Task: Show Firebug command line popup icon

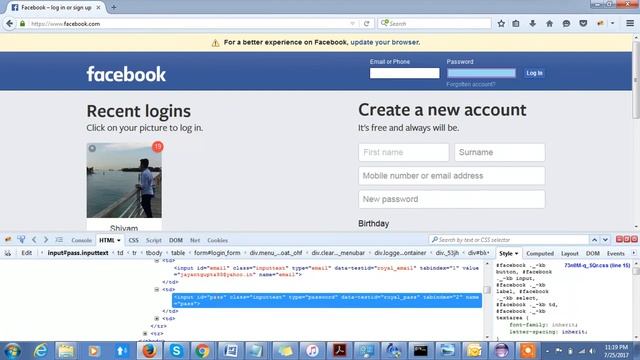Action: pyautogui.click(x=59, y=240)
